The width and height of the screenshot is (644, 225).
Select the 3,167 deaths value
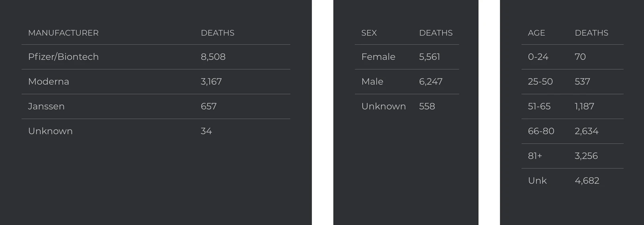211,81
